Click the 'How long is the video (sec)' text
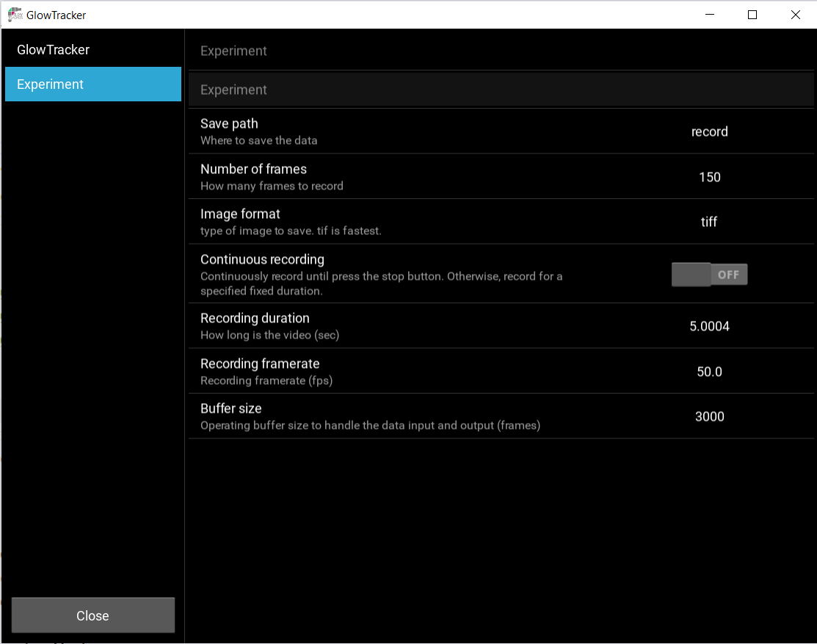The width and height of the screenshot is (817, 644). [270, 335]
